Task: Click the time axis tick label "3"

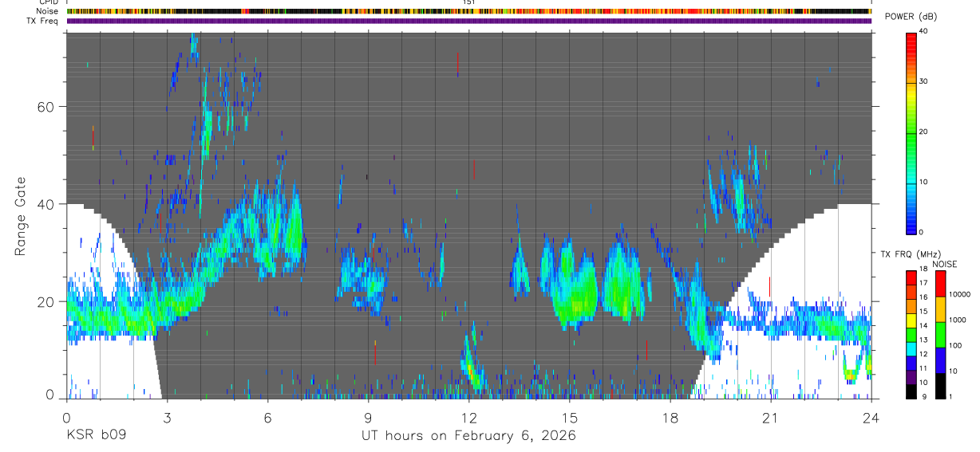Action: (x=167, y=417)
